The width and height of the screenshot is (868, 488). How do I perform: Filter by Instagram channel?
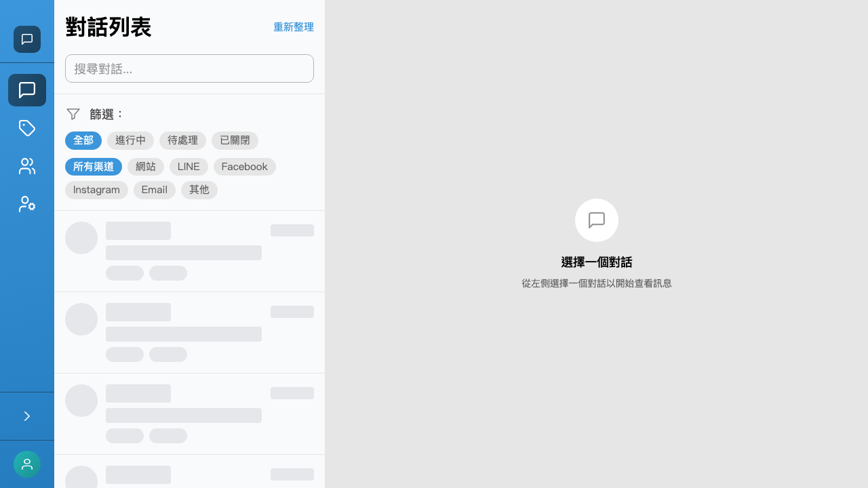96,190
